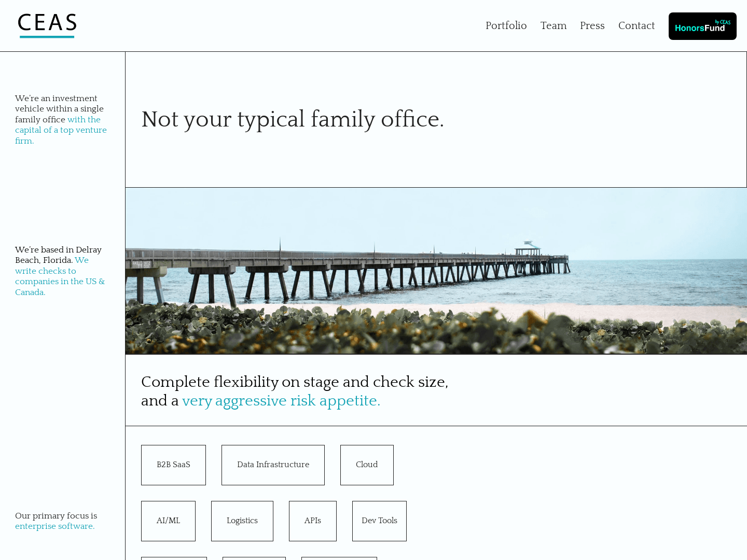The width and height of the screenshot is (747, 560).
Task: Click "with the capital of a top venture firm"
Action: tap(61, 130)
